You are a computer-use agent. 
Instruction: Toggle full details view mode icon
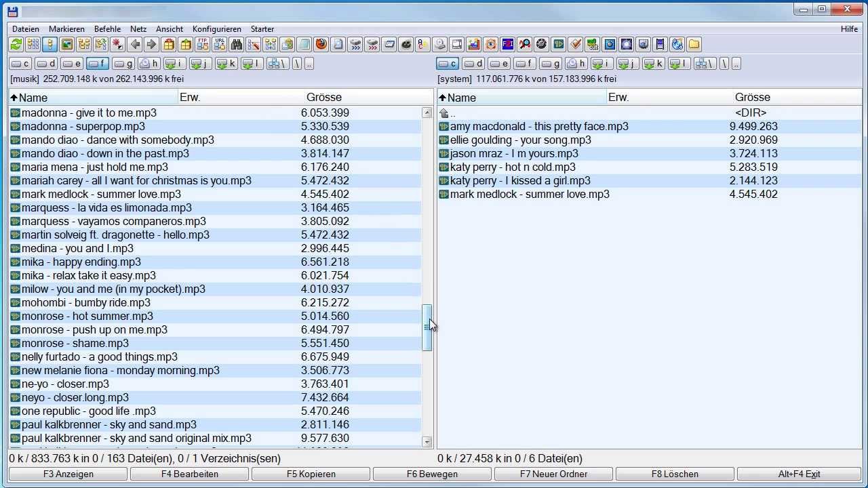coord(50,44)
